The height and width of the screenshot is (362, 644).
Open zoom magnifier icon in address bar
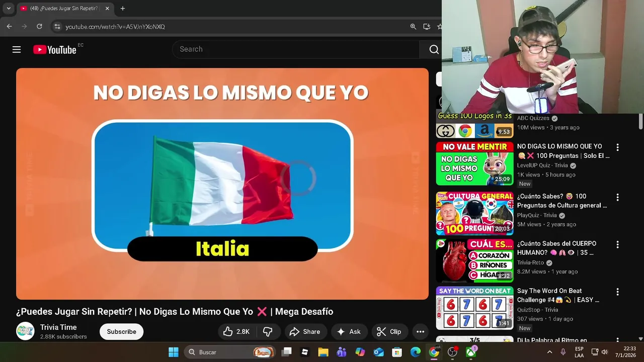(x=413, y=27)
